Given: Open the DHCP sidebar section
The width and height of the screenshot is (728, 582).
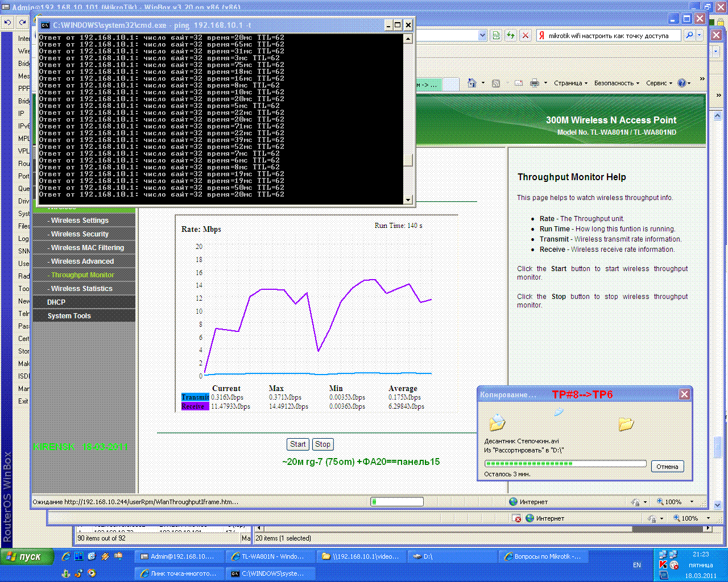Looking at the screenshot, I should [x=56, y=302].
